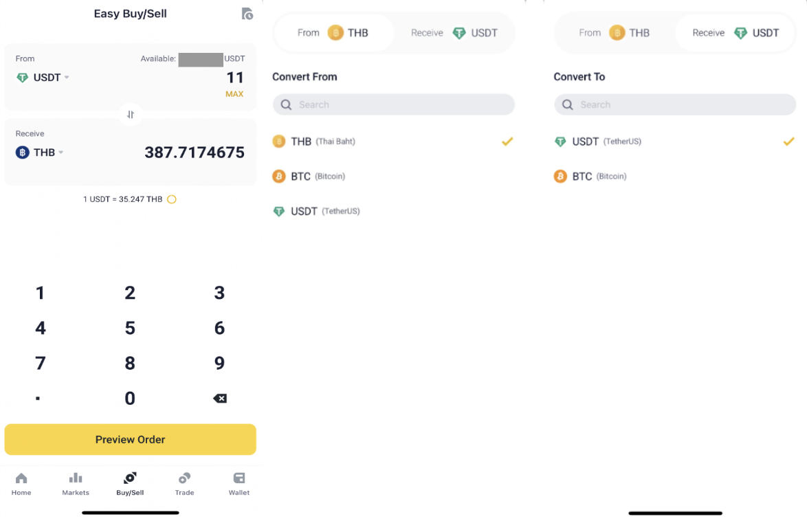Refresh the USDT to THB rate

[172, 199]
